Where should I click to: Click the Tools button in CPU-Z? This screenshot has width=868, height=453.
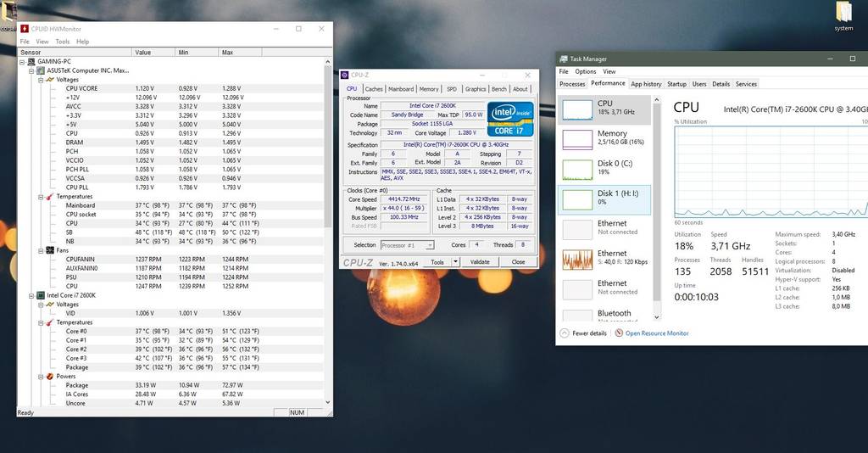pyautogui.click(x=437, y=262)
